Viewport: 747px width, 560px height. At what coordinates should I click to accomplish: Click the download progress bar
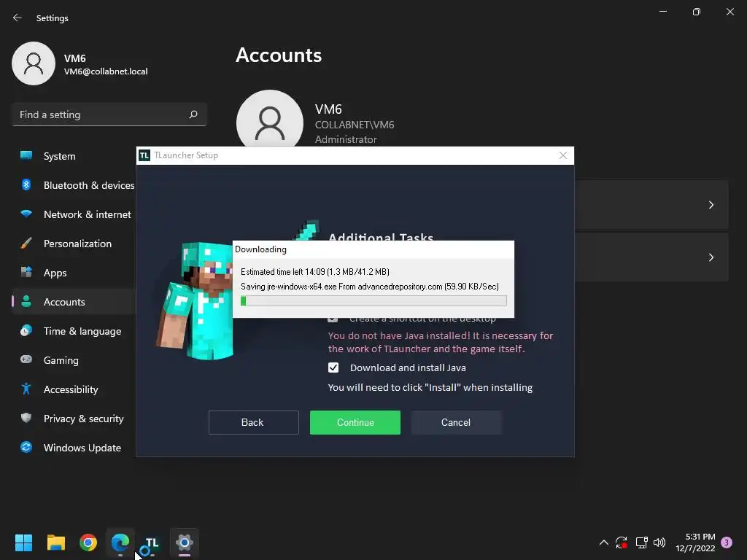pyautogui.click(x=373, y=300)
